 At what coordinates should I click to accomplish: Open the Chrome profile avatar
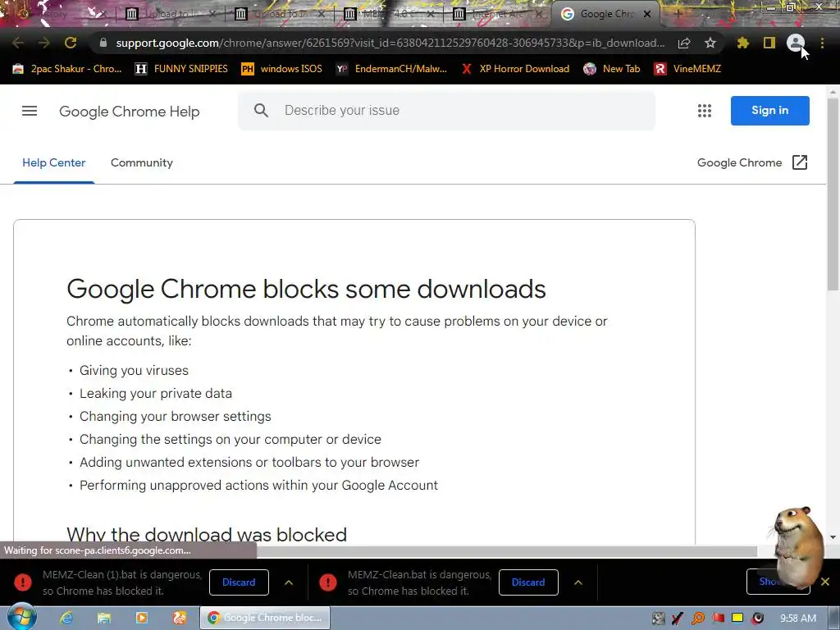796,43
